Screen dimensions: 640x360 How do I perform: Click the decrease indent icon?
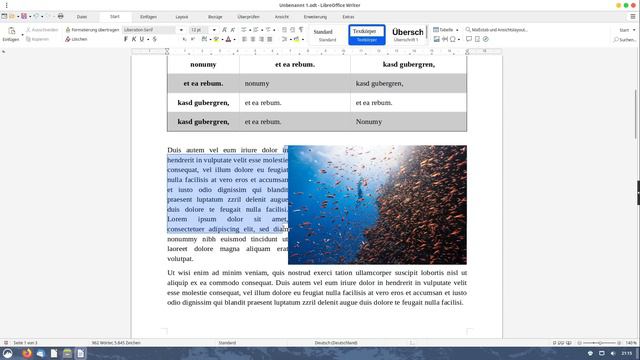click(292, 30)
